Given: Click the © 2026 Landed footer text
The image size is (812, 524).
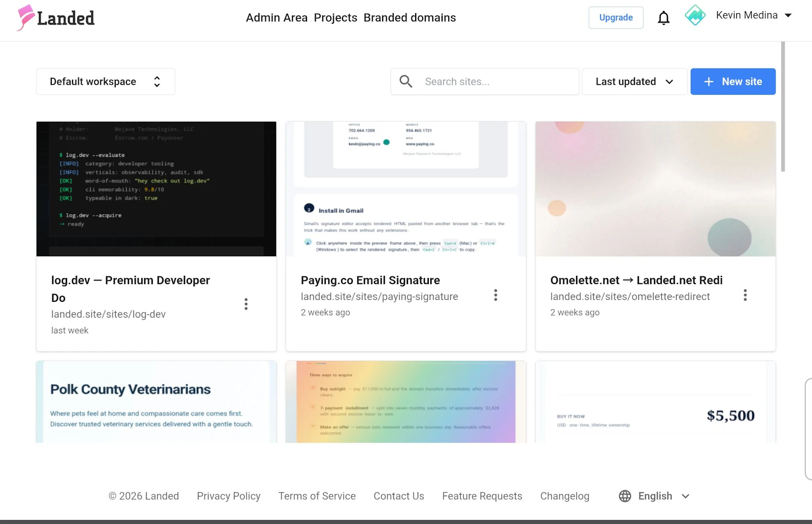Looking at the screenshot, I should [144, 496].
